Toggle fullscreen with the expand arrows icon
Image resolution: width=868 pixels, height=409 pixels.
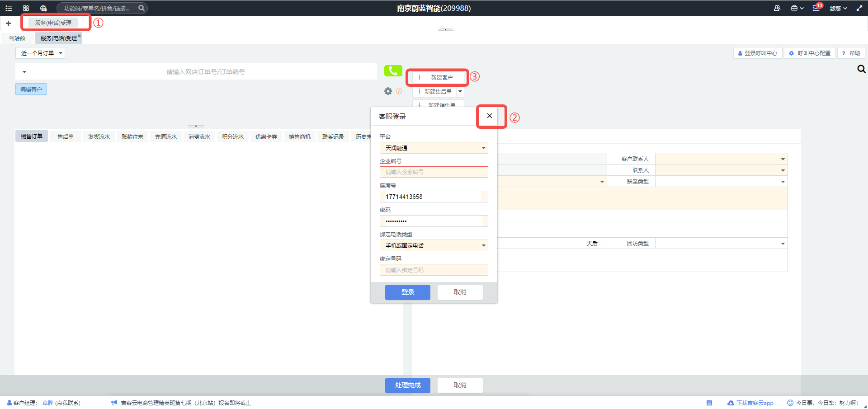pyautogui.click(x=859, y=8)
